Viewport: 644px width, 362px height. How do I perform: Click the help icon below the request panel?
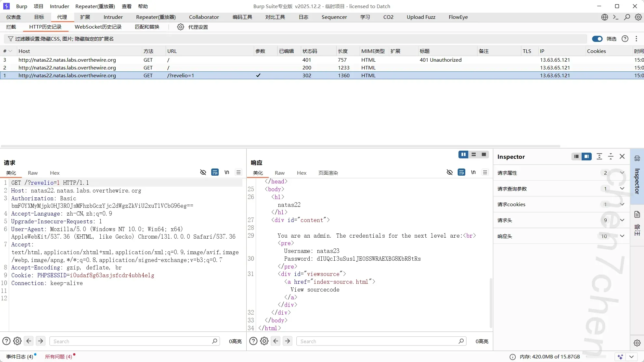point(6,341)
